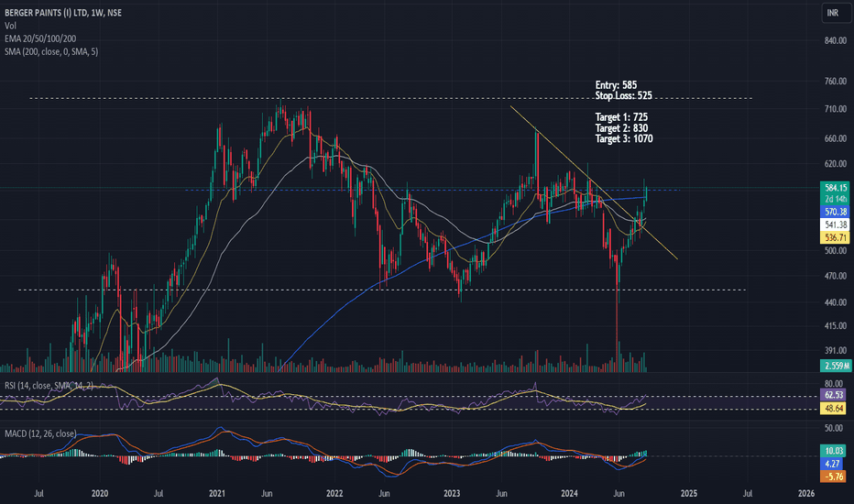The height and width of the screenshot is (504, 854).
Task: Click the blue 570.38 price tag
Action: coord(835,212)
